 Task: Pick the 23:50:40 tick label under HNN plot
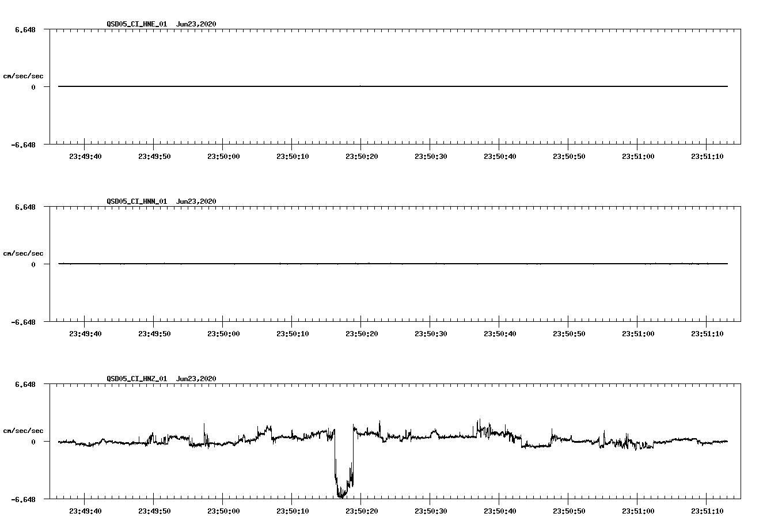pos(500,334)
